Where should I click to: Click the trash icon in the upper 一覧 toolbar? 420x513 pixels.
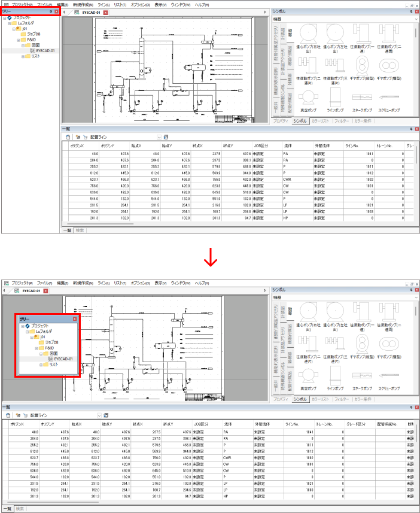point(68,136)
